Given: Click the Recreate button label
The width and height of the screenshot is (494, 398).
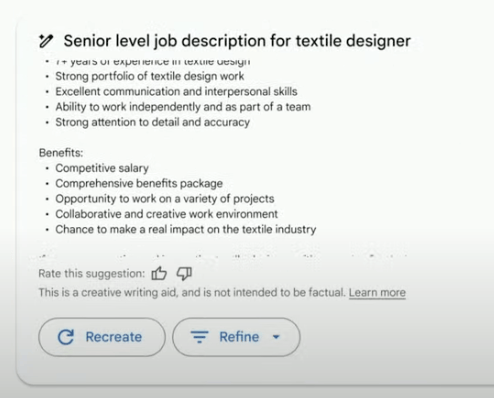Looking at the screenshot, I should click(114, 337).
